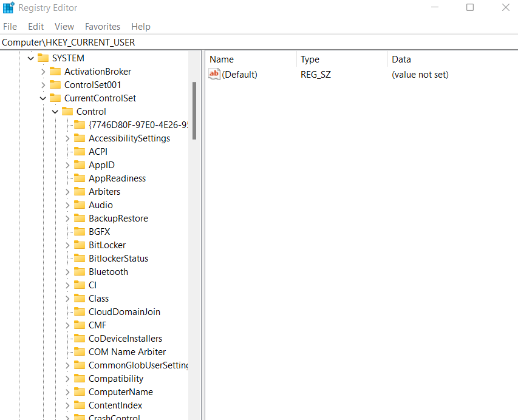Click the Registry Editor title bar icon
518x420 pixels.
pyautogui.click(x=9, y=8)
